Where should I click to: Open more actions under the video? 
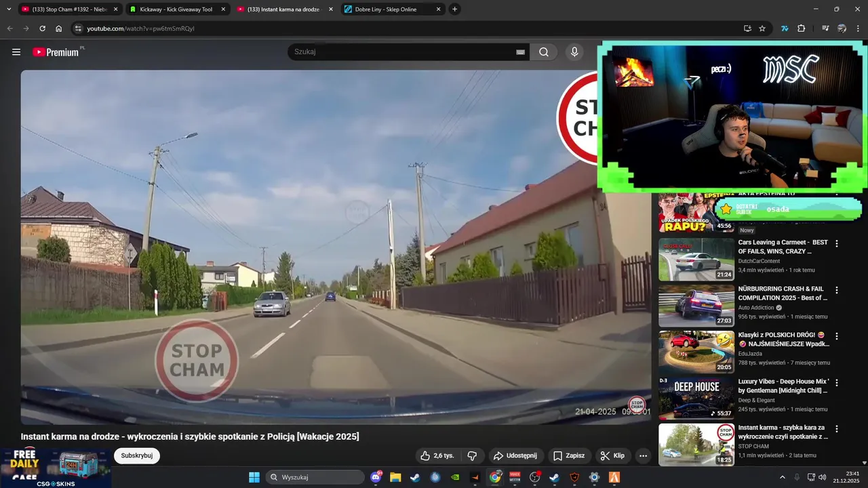coord(643,455)
